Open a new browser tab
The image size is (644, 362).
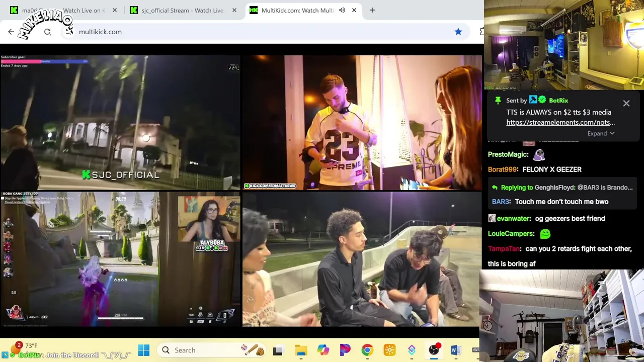372,10
